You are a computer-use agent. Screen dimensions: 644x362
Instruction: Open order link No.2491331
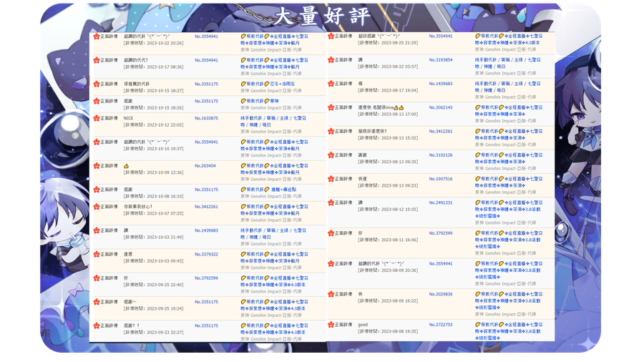(441, 202)
